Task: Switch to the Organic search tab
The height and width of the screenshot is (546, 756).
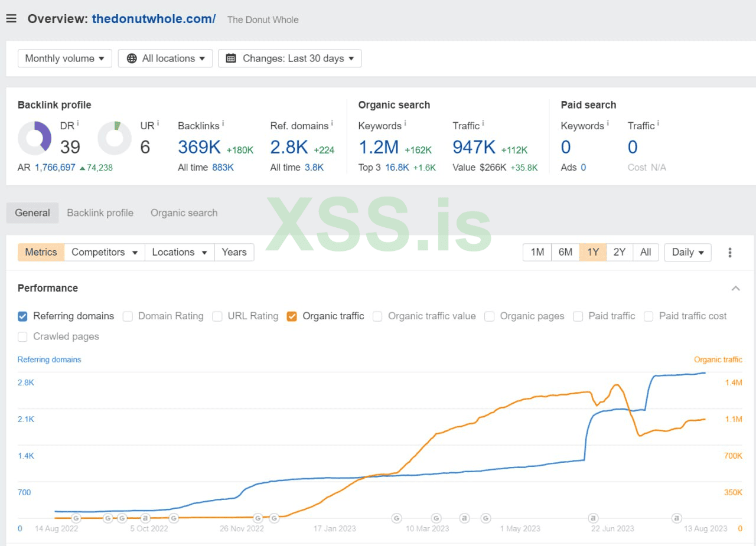Action: coord(184,213)
